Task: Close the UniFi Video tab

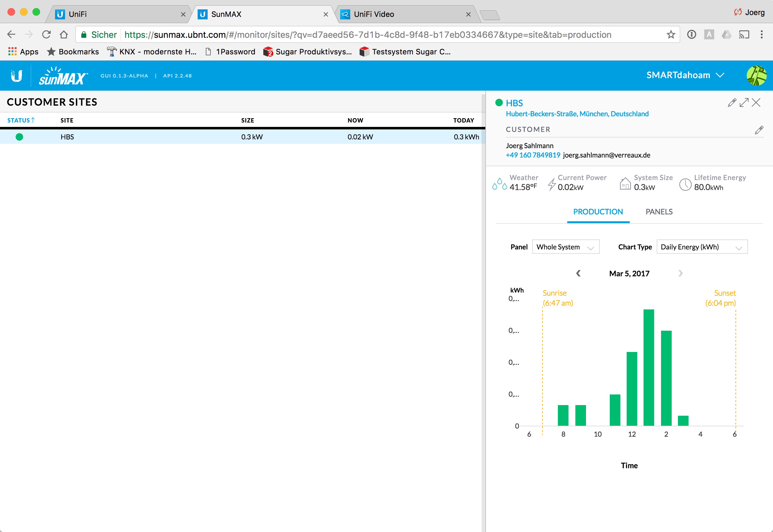Action: coord(468,14)
